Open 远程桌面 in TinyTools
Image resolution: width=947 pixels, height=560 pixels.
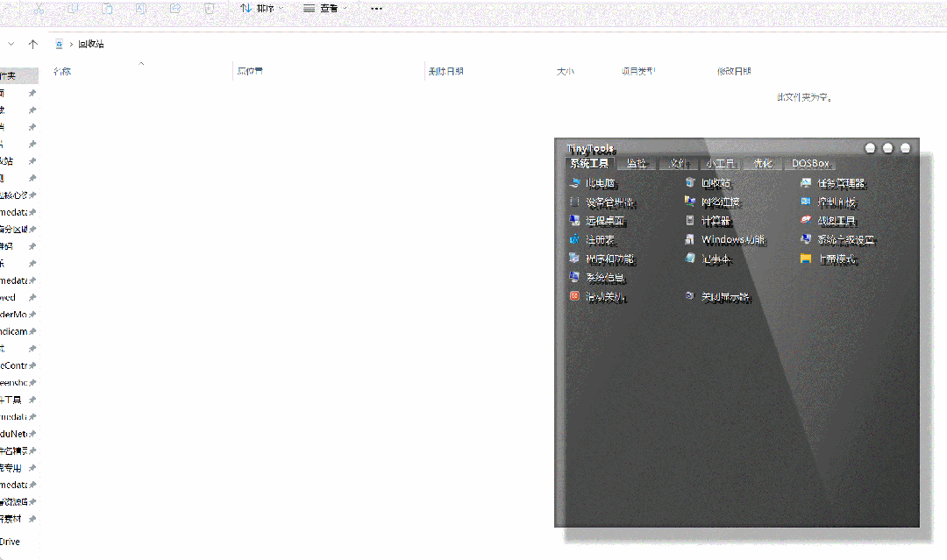[597, 221]
